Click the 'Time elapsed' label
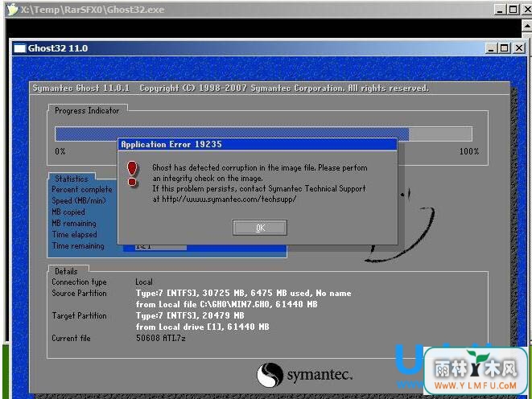 74,235
